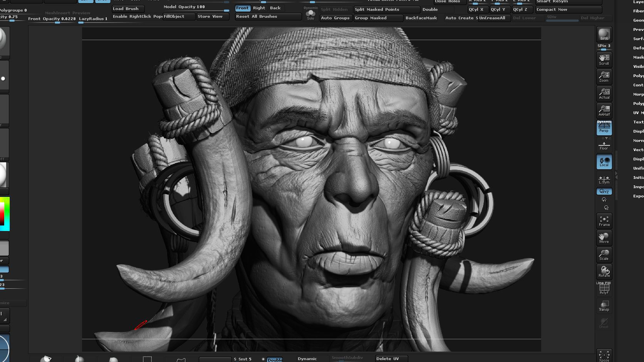The image size is (644, 362).
Task: Click the Solo mode icon
Action: (x=310, y=14)
